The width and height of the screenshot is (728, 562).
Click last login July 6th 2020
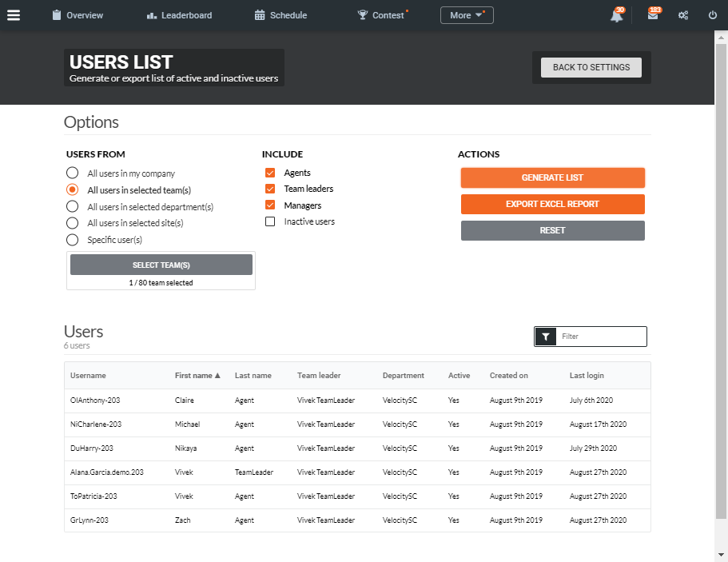(x=591, y=401)
